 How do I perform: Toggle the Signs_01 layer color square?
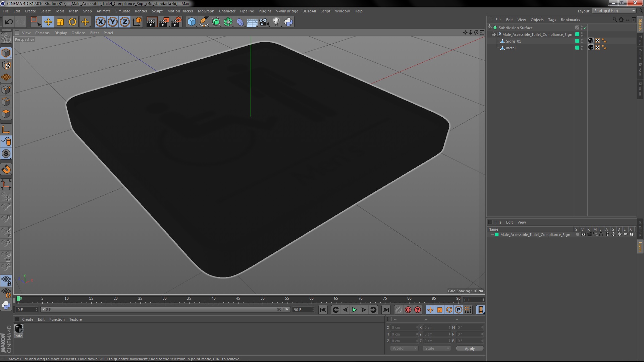577,41
